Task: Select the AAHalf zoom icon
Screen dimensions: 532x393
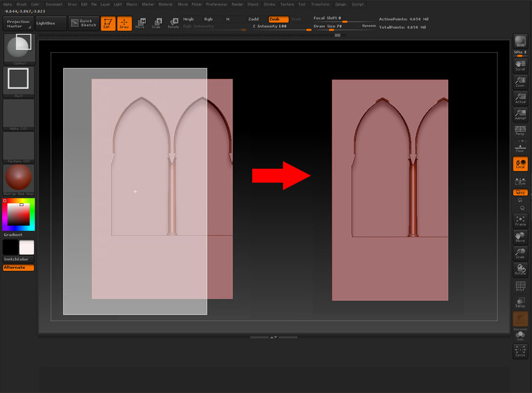Action: pos(520,114)
